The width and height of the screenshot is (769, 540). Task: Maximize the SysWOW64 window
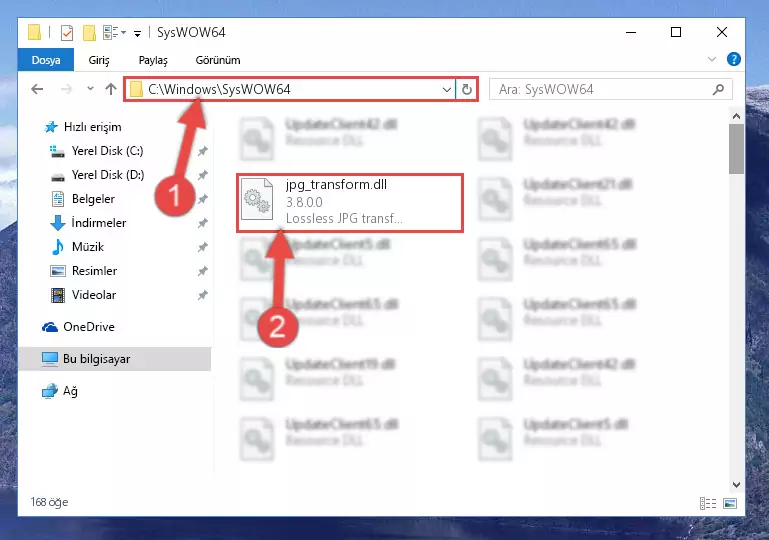676,32
